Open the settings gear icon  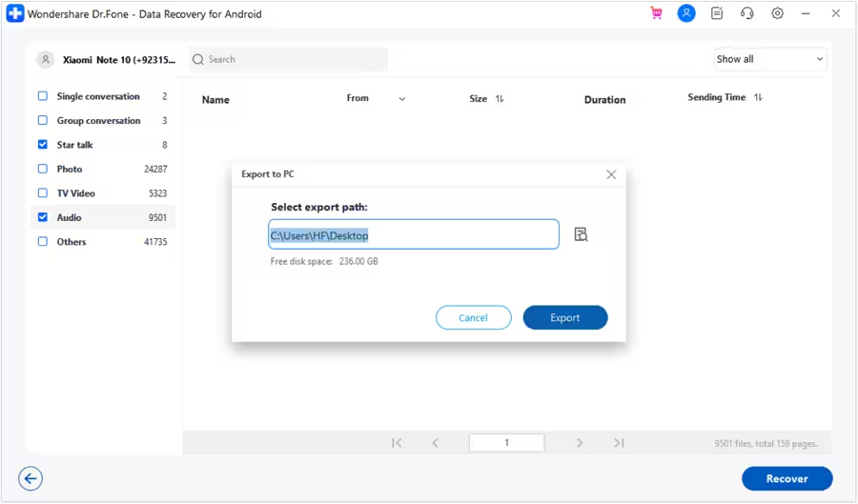pos(778,13)
